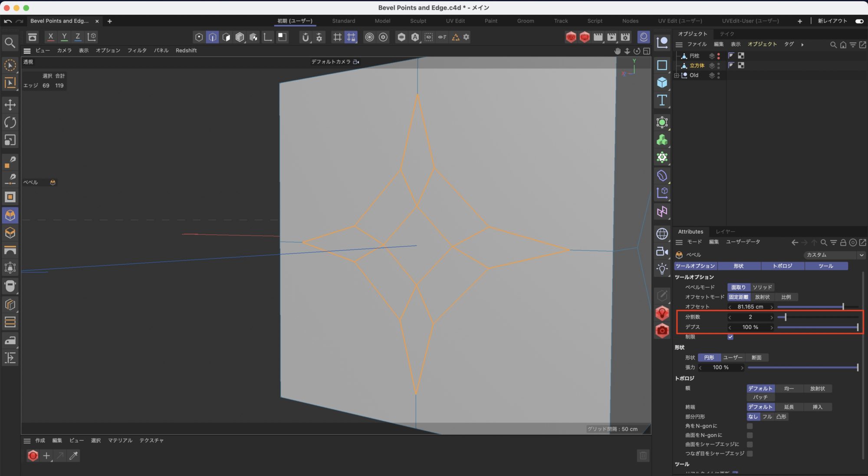Viewport: 868px width, 476px height.
Task: Open the カスタム preset dropdown
Action: [833, 255]
